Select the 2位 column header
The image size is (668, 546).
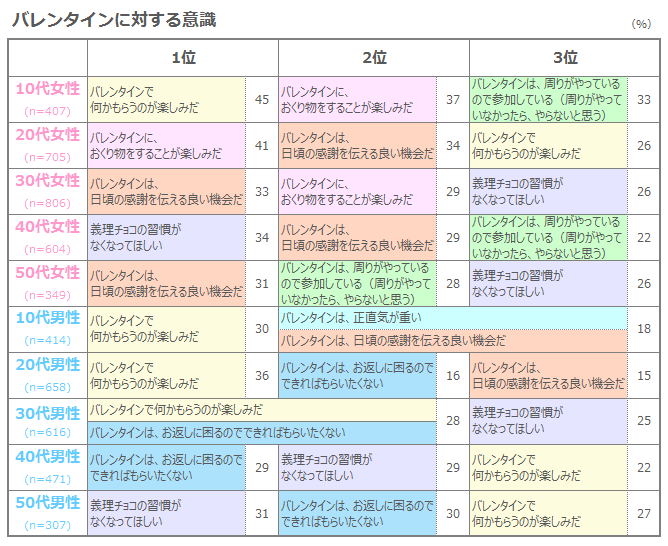pyautogui.click(x=374, y=57)
